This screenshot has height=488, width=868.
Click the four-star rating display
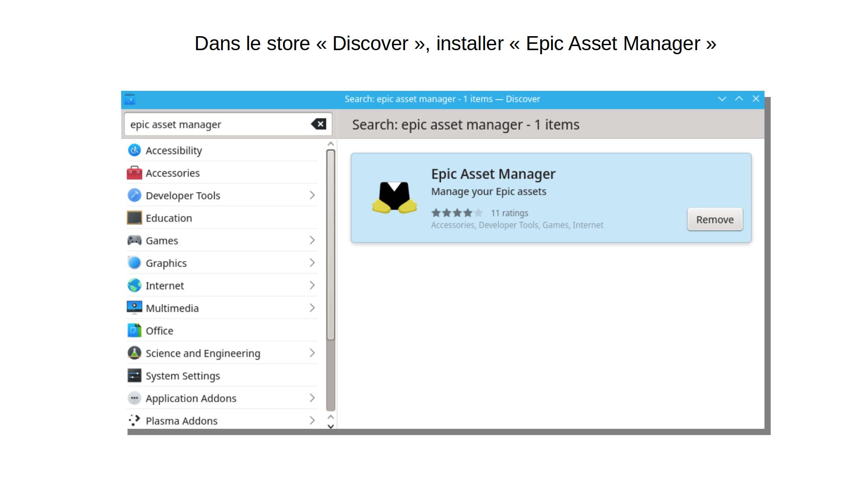(x=457, y=213)
